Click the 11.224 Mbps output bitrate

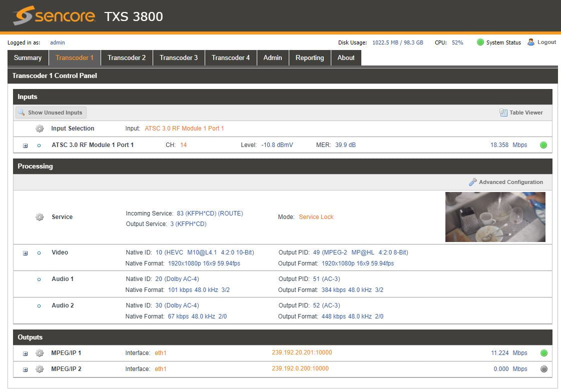509,353
